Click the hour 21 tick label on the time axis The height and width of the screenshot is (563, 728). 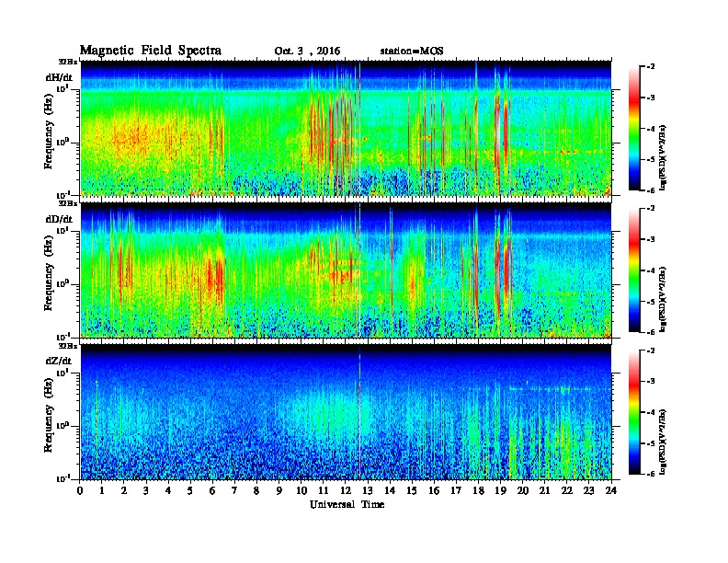pyautogui.click(x=544, y=490)
